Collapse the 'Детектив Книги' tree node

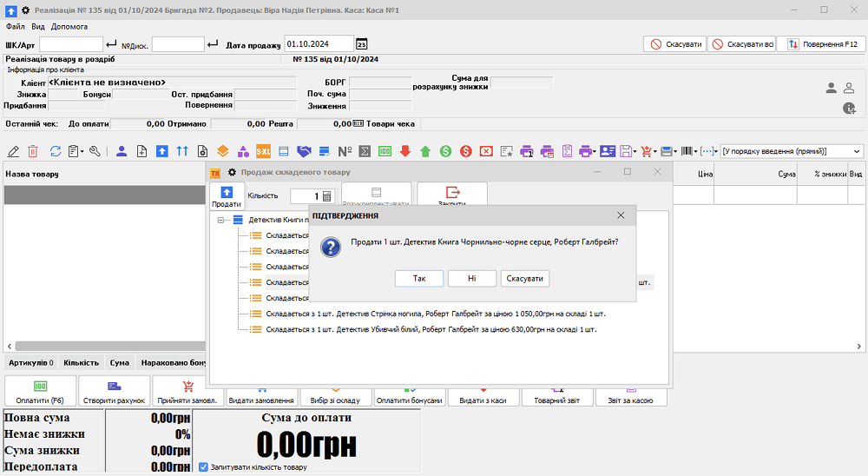click(x=222, y=221)
